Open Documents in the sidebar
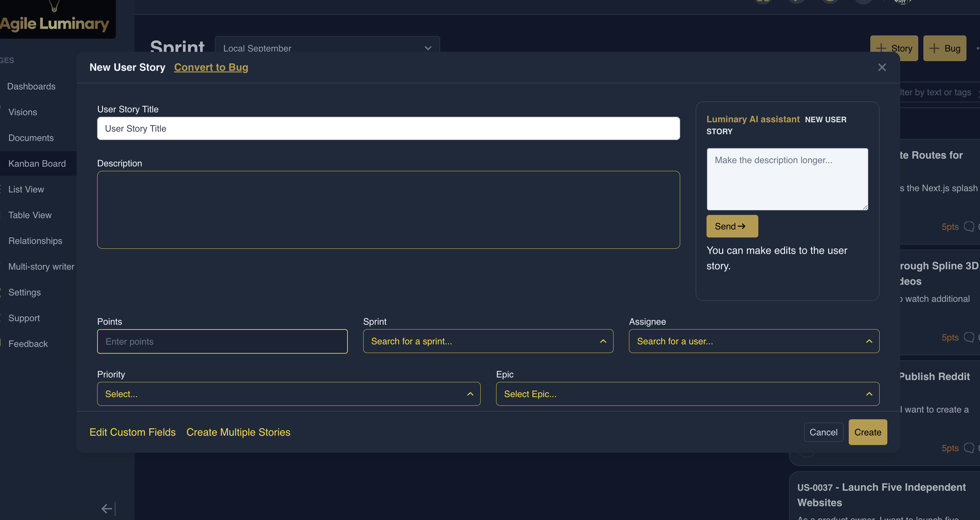The image size is (980, 520). 31,138
